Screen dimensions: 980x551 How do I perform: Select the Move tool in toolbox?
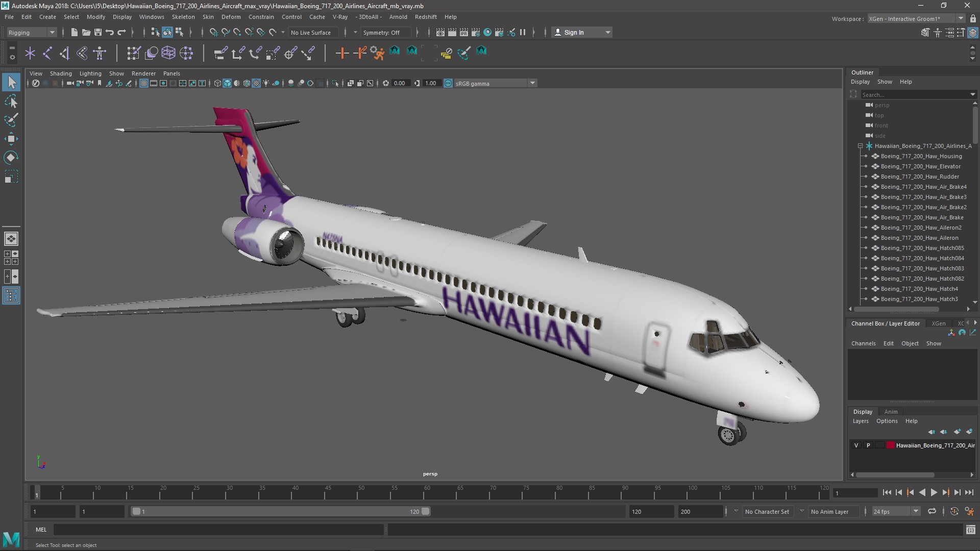coord(11,139)
